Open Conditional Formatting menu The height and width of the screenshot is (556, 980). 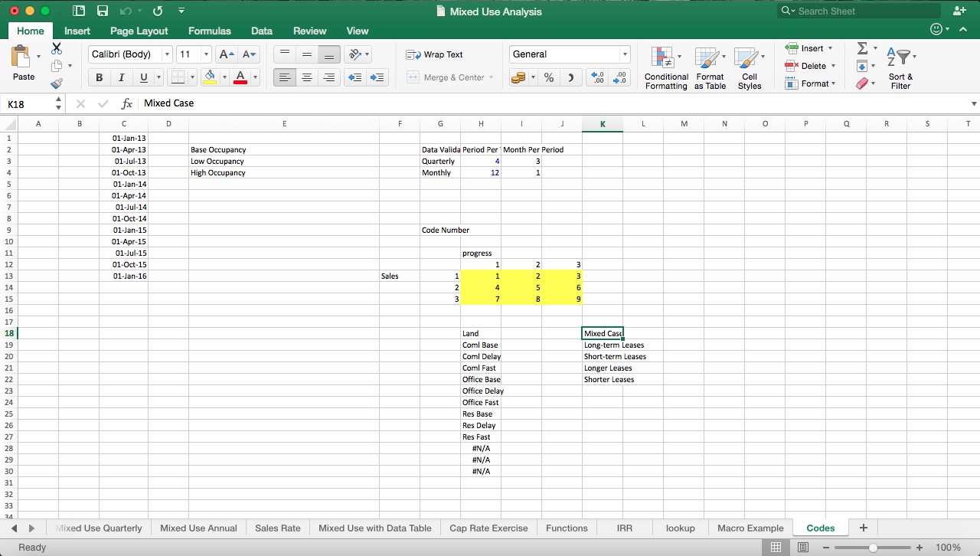pyautogui.click(x=666, y=68)
